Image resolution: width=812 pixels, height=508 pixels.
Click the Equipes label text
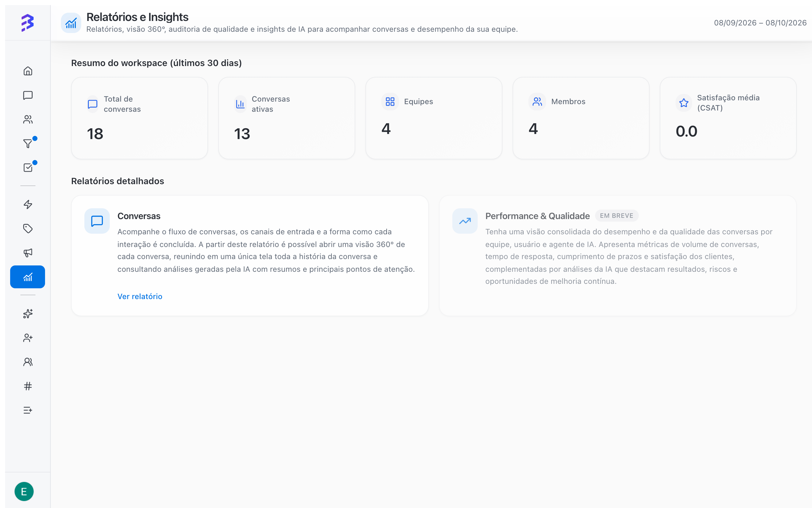point(418,102)
